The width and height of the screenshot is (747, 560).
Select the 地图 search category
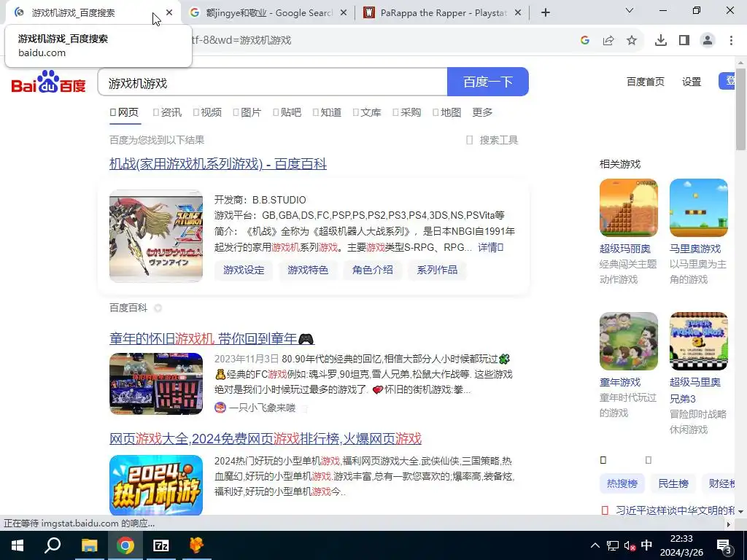(447, 112)
